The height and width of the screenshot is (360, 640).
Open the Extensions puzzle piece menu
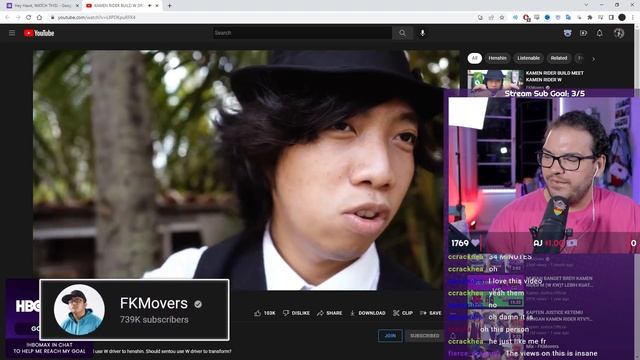(x=590, y=18)
